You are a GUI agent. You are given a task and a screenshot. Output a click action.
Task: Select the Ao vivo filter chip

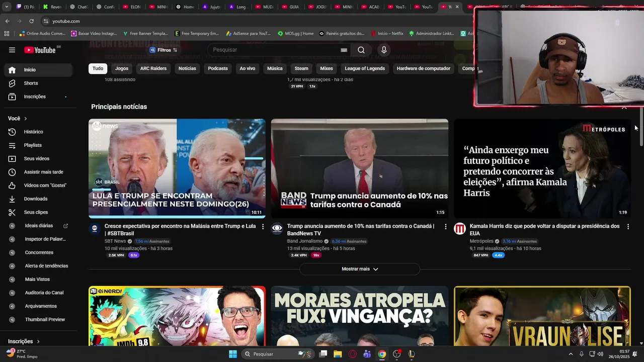(x=248, y=68)
